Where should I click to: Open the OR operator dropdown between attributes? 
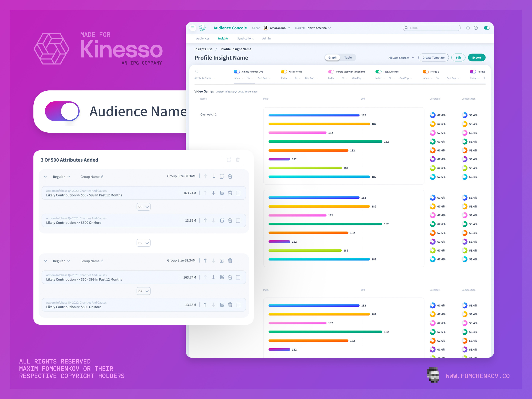click(144, 207)
